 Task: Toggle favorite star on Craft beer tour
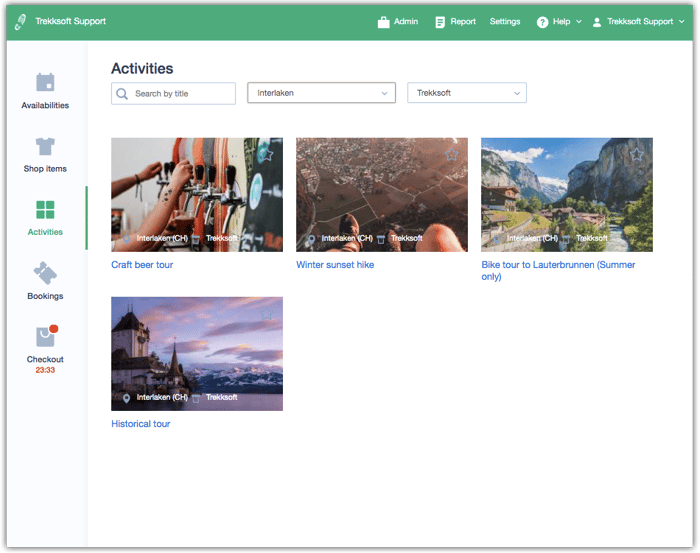pos(266,154)
